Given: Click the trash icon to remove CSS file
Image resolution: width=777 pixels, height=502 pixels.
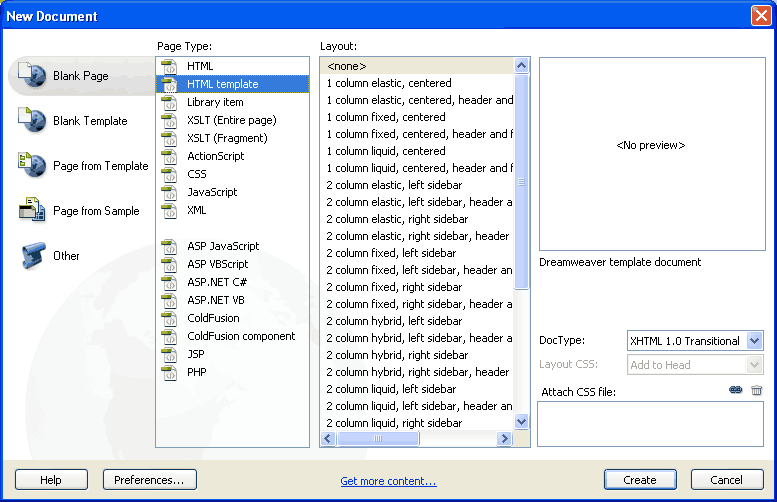Looking at the screenshot, I should [757, 390].
